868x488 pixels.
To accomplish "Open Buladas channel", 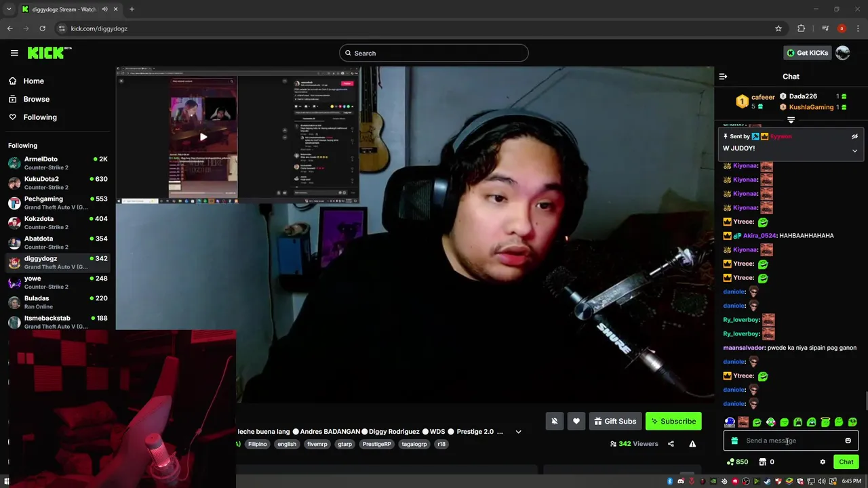I will [58, 302].
